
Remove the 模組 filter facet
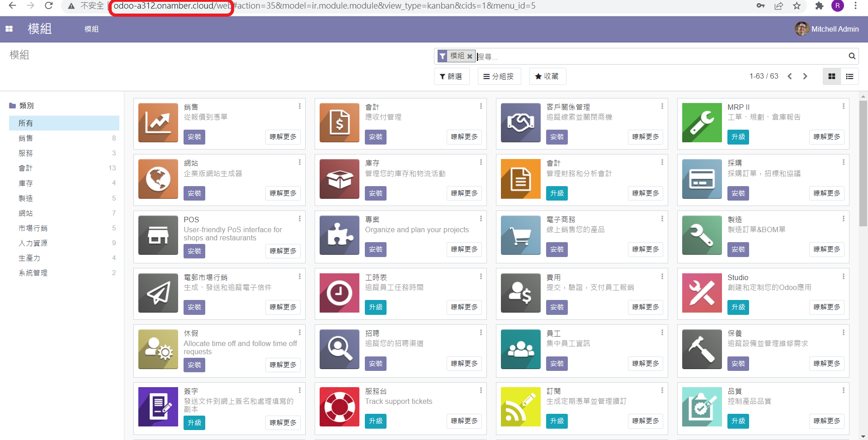click(x=470, y=56)
